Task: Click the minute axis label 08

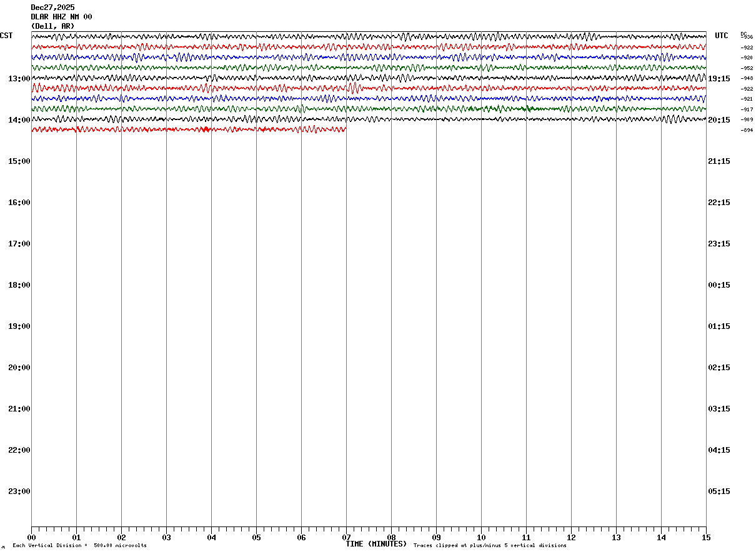Action: [x=391, y=538]
